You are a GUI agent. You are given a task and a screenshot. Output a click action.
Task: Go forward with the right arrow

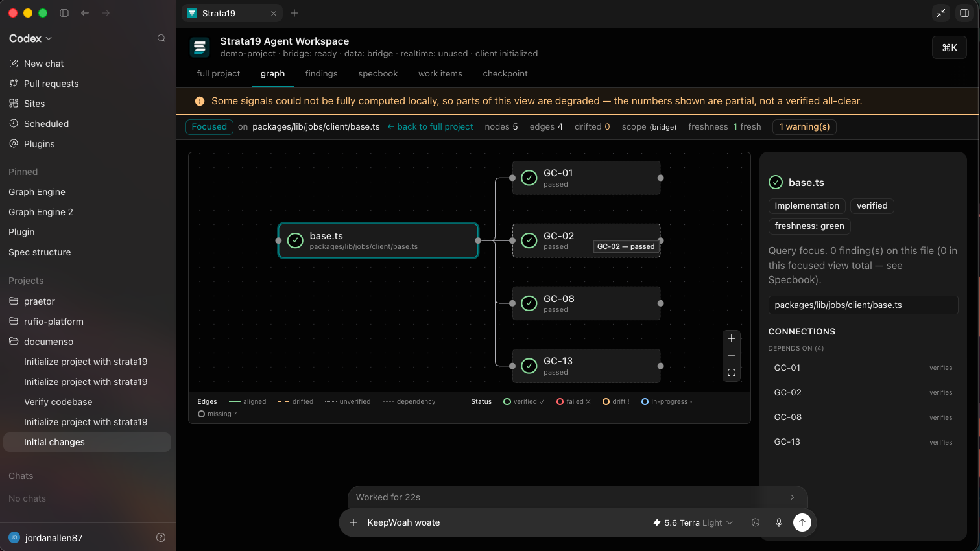(x=106, y=13)
